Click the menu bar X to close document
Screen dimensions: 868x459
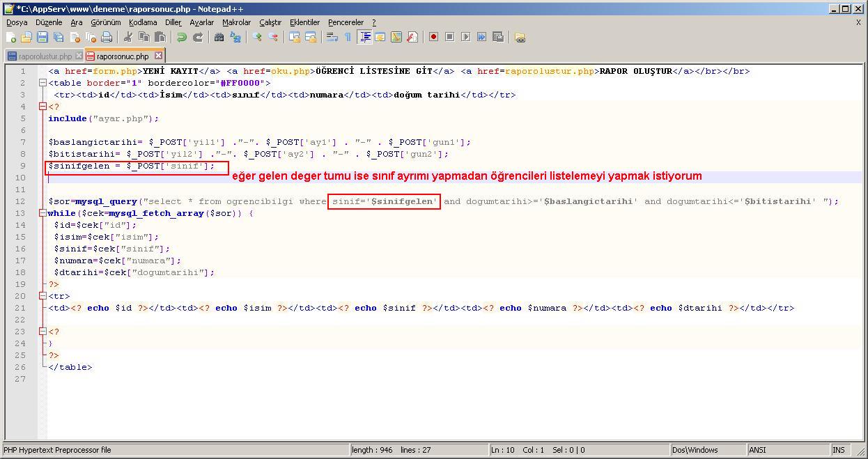click(x=858, y=22)
